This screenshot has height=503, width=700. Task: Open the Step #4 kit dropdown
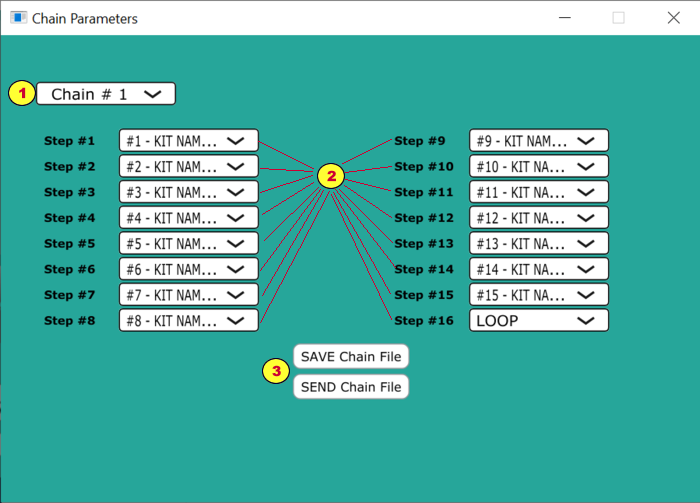click(189, 218)
